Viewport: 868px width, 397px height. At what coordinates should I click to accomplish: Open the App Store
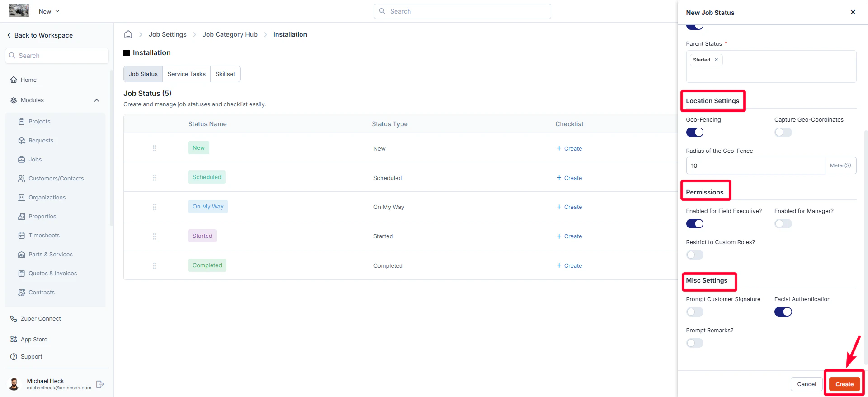point(33,340)
